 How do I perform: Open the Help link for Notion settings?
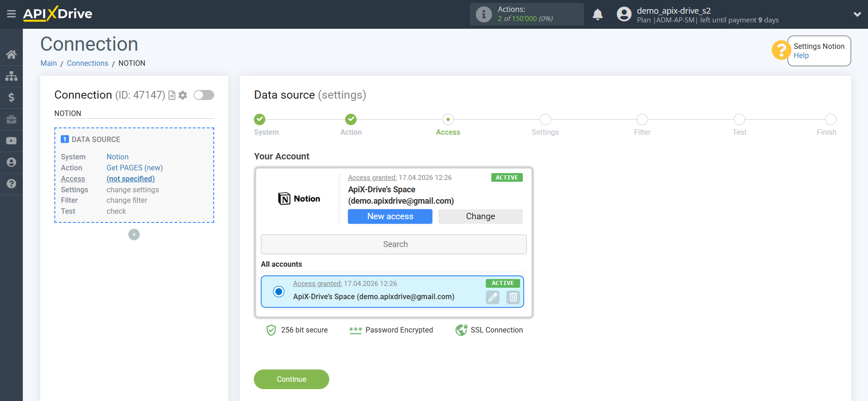coord(801,55)
